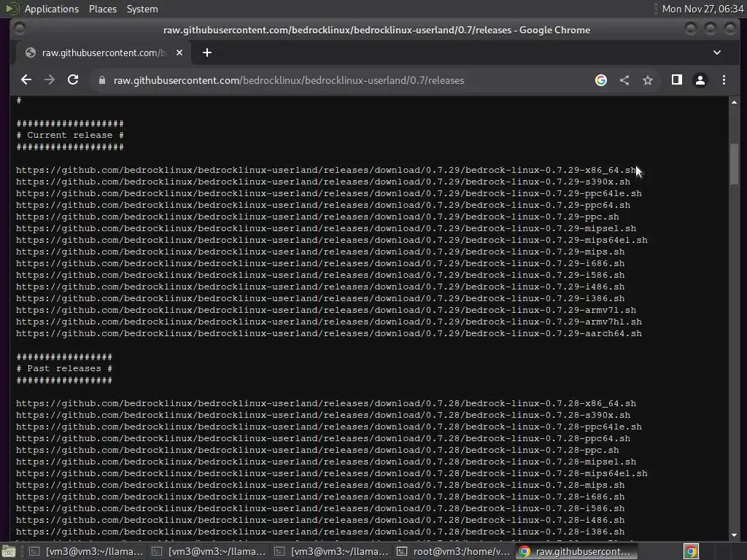747x560 pixels.
Task: Click the vertical scrollbar thumb
Action: (734, 164)
